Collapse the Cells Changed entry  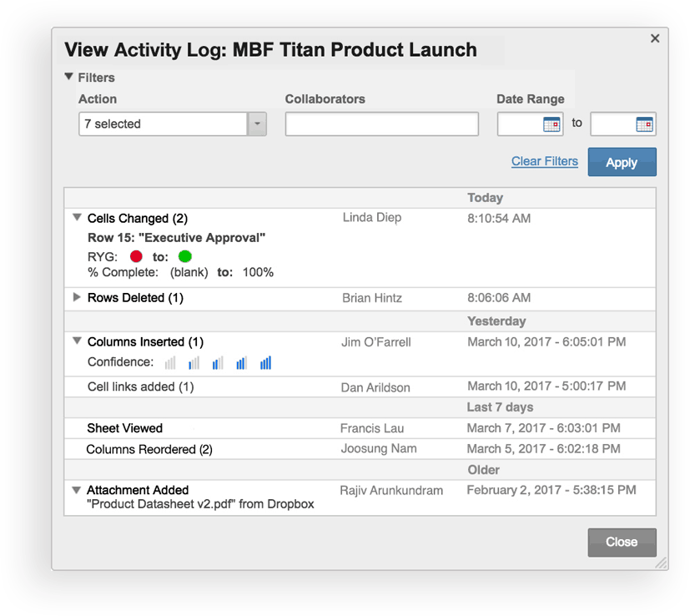pos(77,218)
